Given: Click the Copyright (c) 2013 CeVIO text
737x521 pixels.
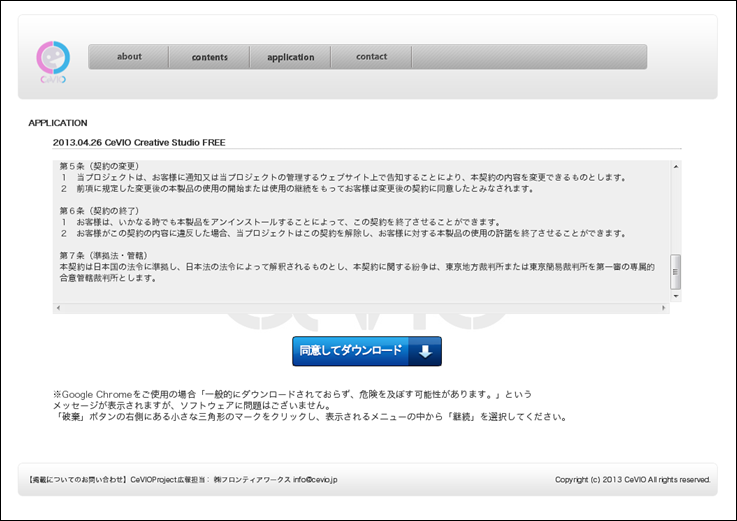Looking at the screenshot, I should click(x=633, y=480).
